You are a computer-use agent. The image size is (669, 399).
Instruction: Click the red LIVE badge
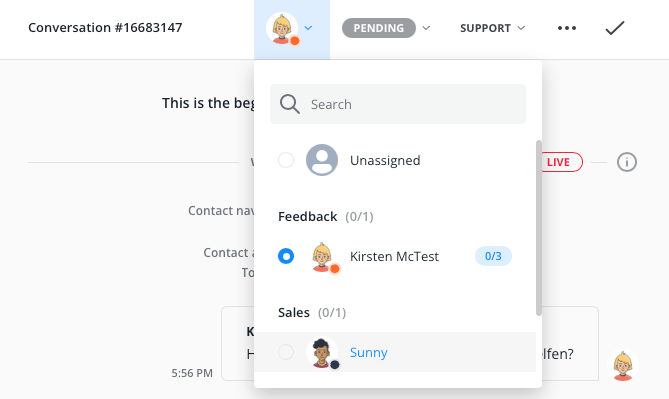[561, 162]
